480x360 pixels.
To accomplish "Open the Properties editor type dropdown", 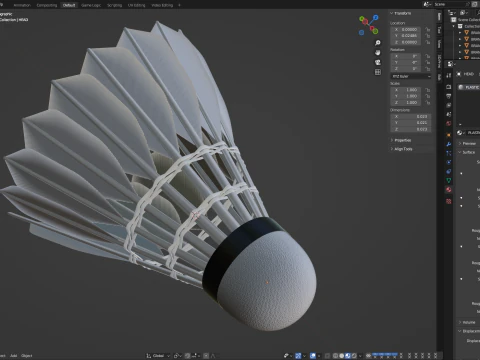I will pos(451,64).
